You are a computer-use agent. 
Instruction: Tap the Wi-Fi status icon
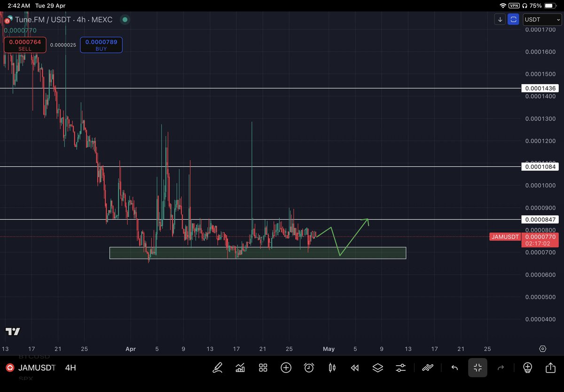point(503,6)
